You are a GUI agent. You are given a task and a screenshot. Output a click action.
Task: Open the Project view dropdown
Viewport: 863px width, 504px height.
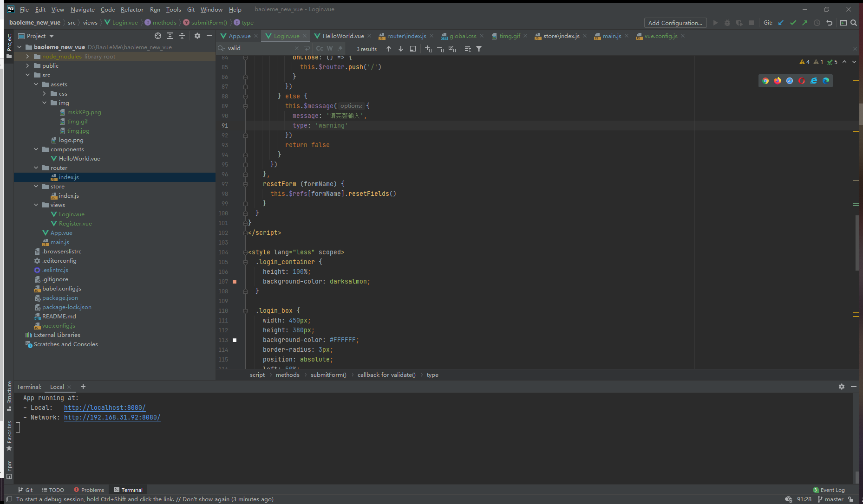[52, 36]
